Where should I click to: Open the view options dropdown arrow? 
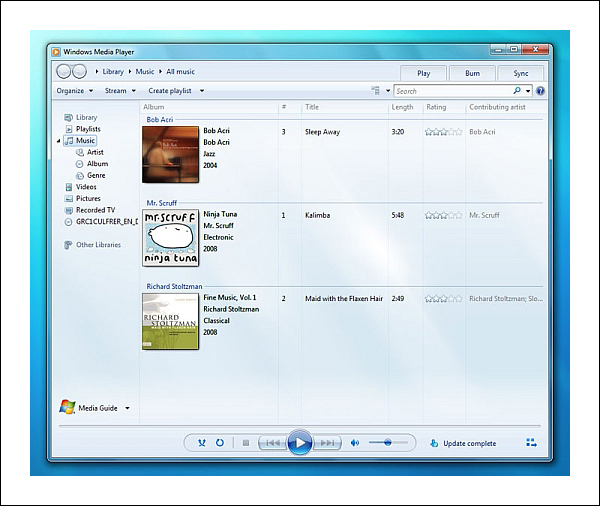(x=388, y=91)
